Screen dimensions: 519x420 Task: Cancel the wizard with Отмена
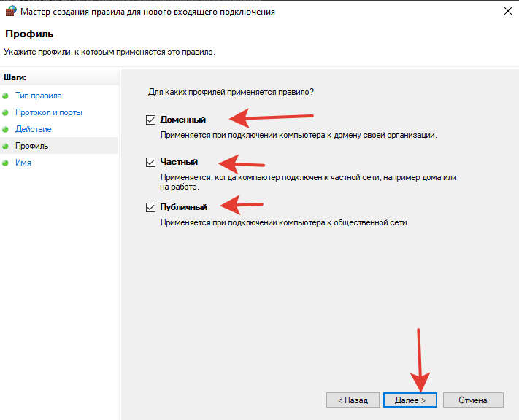click(472, 400)
